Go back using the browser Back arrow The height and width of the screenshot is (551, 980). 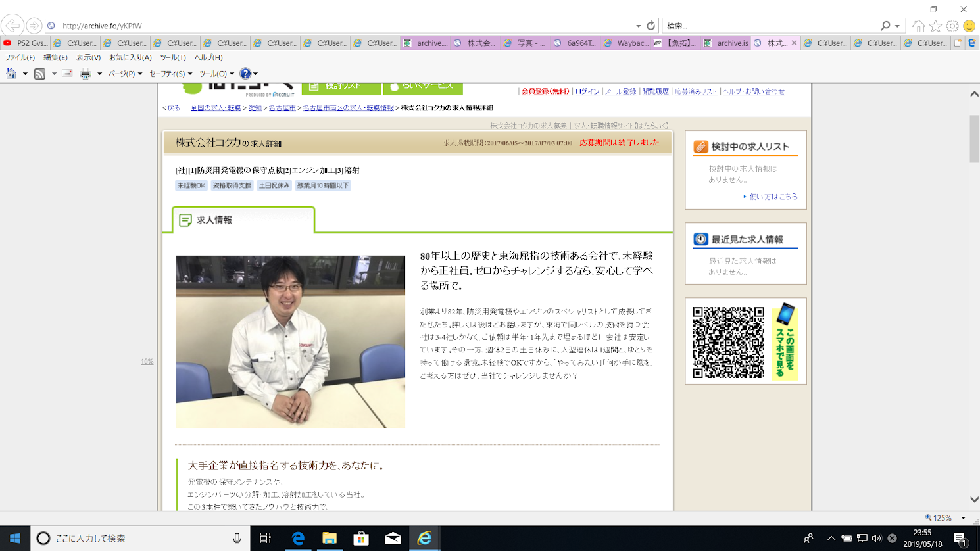coord(12,26)
